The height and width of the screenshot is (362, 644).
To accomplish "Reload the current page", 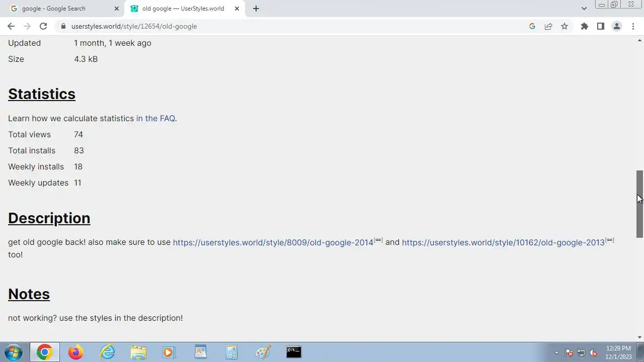I will point(43,26).
